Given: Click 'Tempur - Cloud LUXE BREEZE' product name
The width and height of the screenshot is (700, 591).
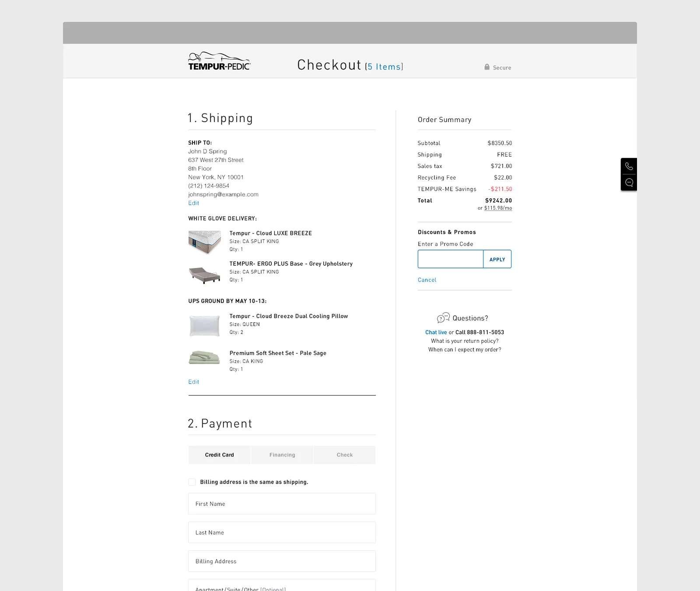Looking at the screenshot, I should [271, 233].
